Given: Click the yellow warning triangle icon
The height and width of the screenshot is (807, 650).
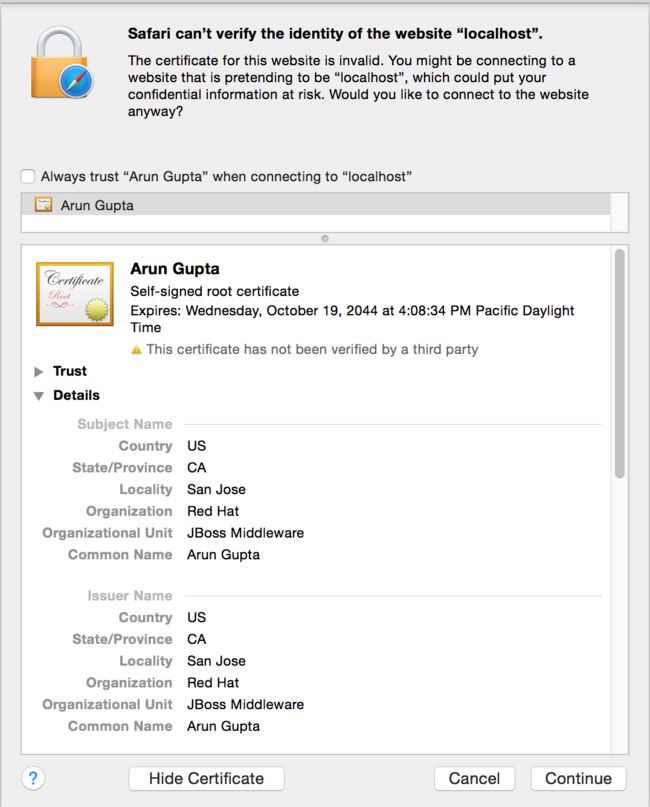Looking at the screenshot, I should 136,350.
